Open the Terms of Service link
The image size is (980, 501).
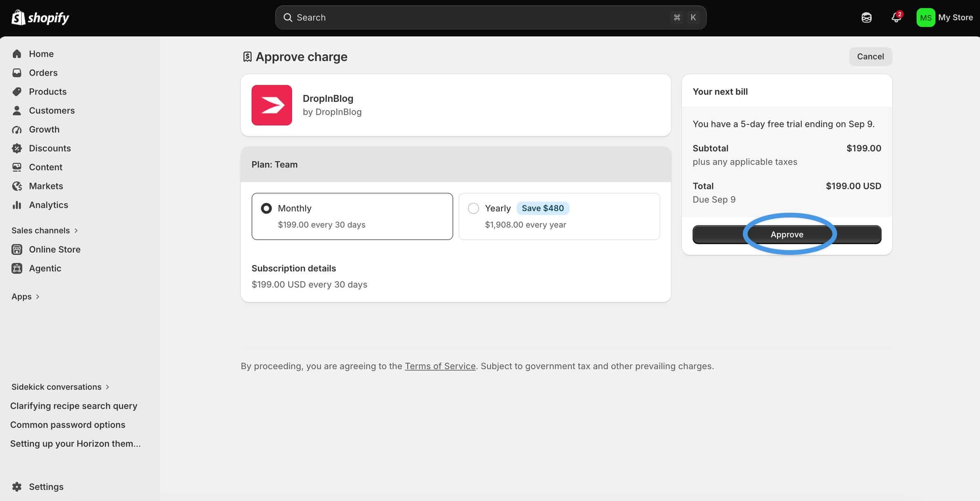pyautogui.click(x=440, y=366)
